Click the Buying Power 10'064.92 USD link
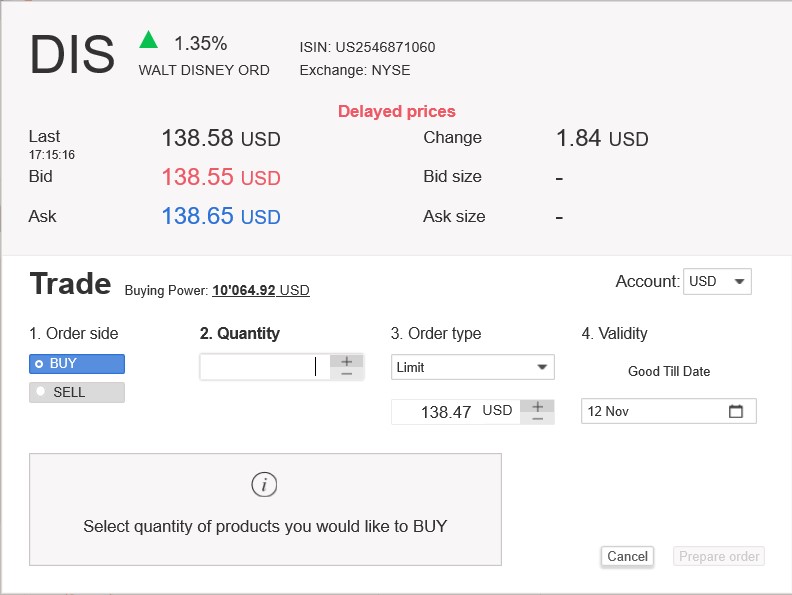Viewport: 792px width, 595px height. click(261, 290)
